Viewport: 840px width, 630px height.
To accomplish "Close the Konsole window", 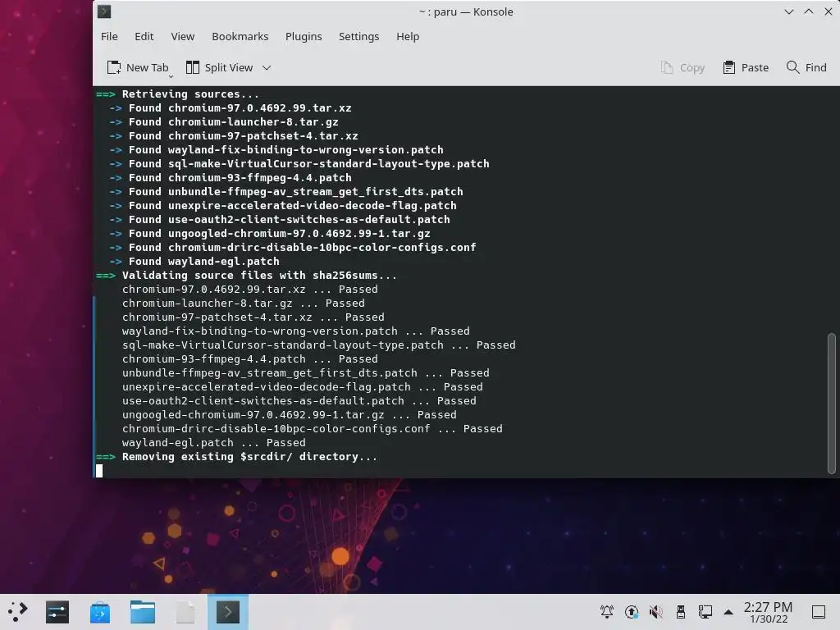I will point(829,11).
